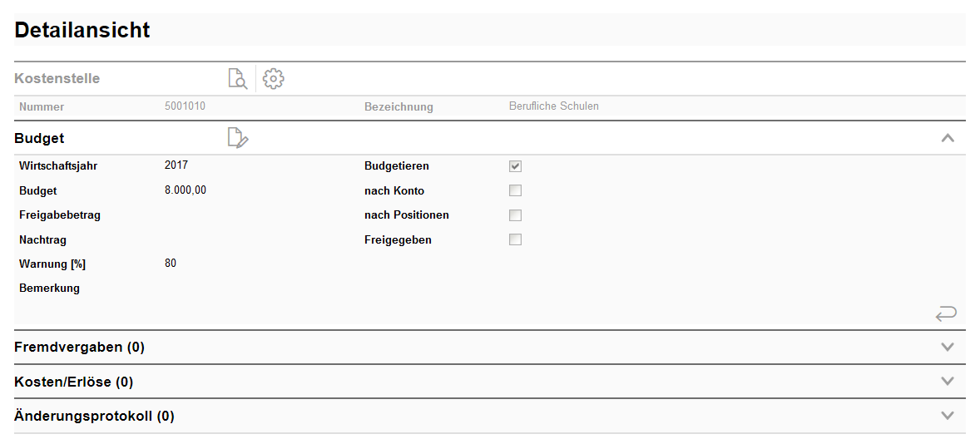This screenshot has height=439, width=980.
Task: Select the Änderungsprotokoll (0) section title
Action: [95, 416]
